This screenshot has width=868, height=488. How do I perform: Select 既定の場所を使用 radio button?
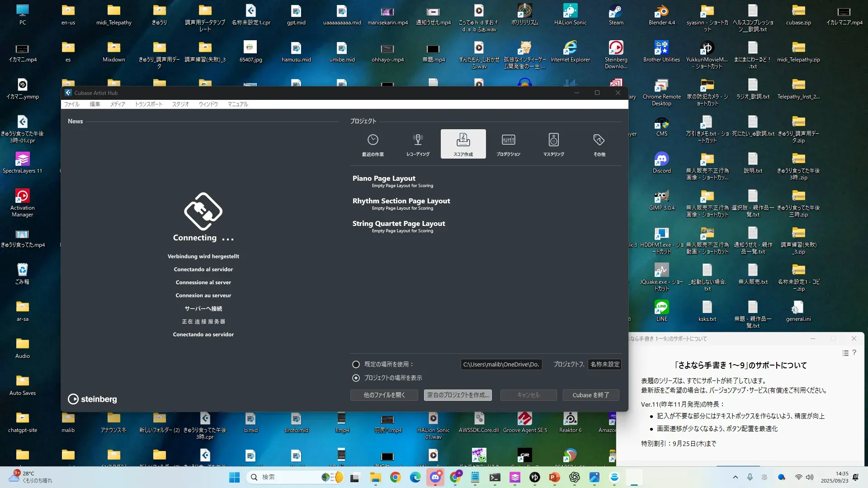tap(356, 364)
